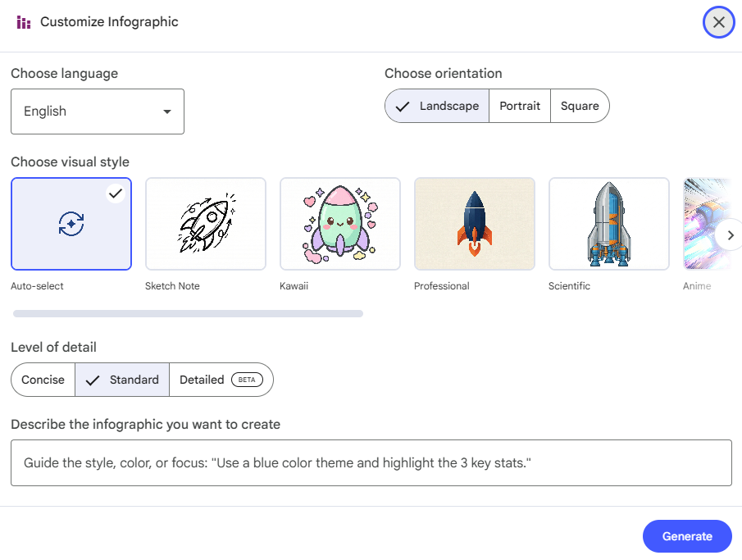Switch to Detailed BETA level
742x560 pixels.
pyautogui.click(x=221, y=380)
